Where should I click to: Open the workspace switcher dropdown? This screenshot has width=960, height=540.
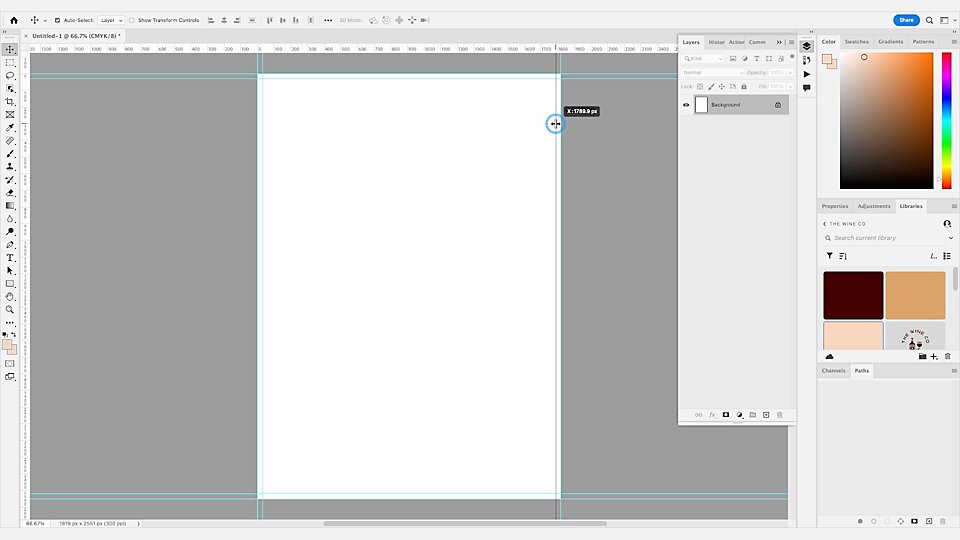[x=947, y=20]
